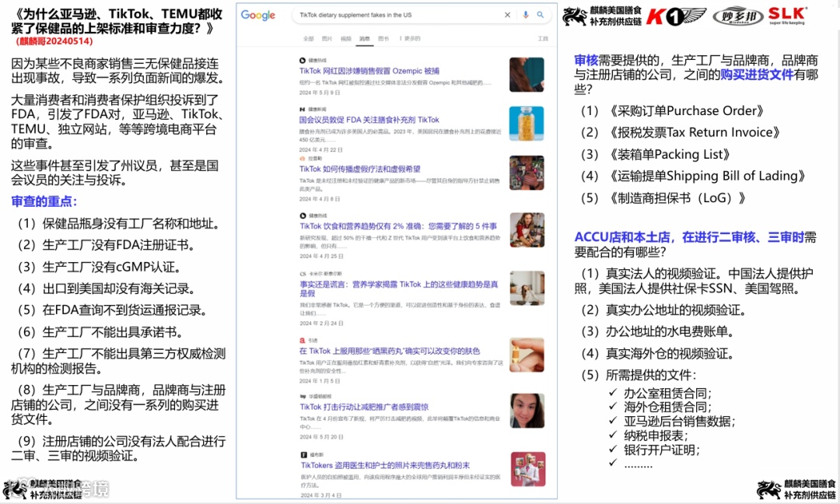Click the 麒麟 logo at bottom right corner
The image size is (840, 504).
[796, 489]
